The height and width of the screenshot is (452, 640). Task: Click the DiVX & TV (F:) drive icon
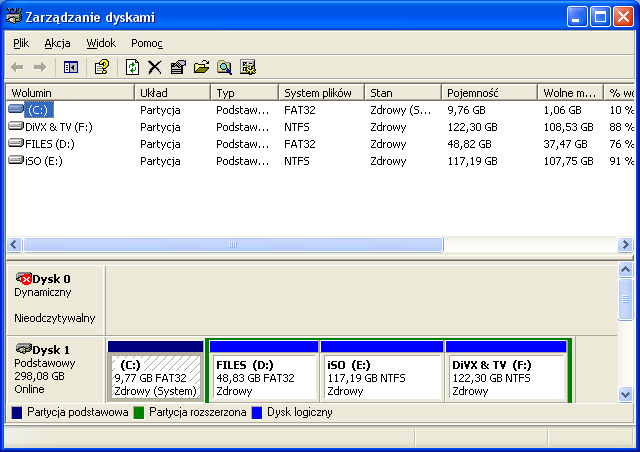[x=16, y=126]
